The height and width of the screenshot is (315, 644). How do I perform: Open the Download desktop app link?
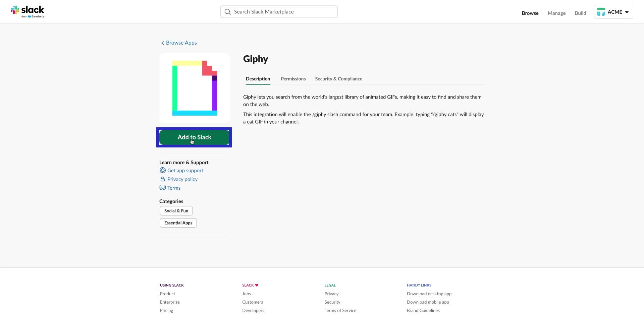[429, 294]
